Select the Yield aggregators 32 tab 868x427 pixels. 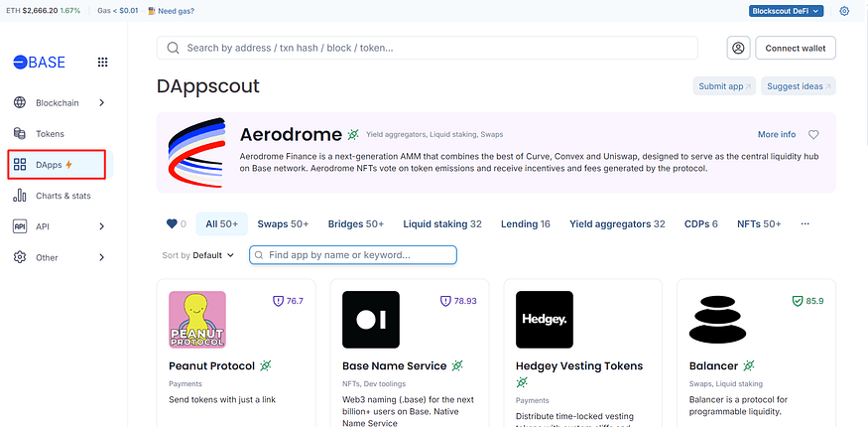[x=617, y=223]
